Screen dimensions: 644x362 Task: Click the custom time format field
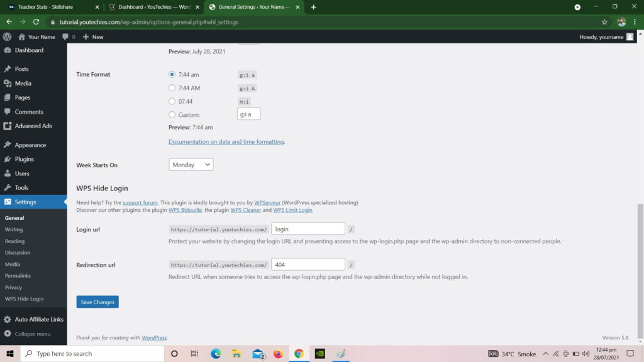click(248, 114)
